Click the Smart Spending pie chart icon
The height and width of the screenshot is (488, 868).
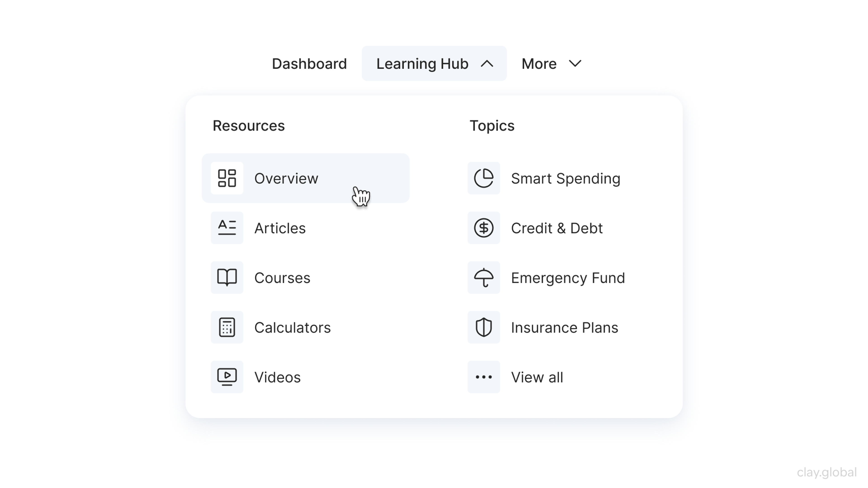point(484,178)
